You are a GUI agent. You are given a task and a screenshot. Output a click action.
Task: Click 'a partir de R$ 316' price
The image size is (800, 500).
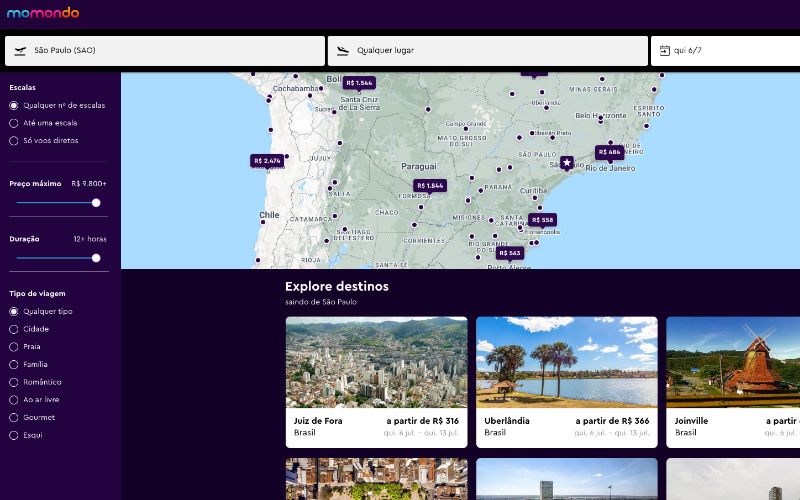(422, 421)
